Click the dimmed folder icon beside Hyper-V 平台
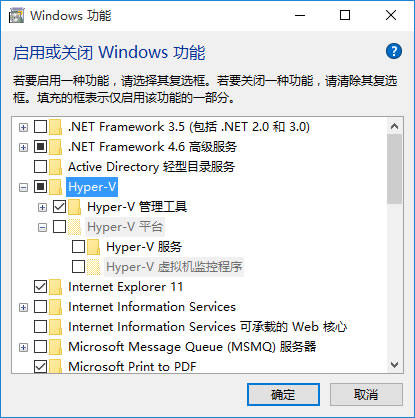This screenshot has width=415, height=418. 75,227
